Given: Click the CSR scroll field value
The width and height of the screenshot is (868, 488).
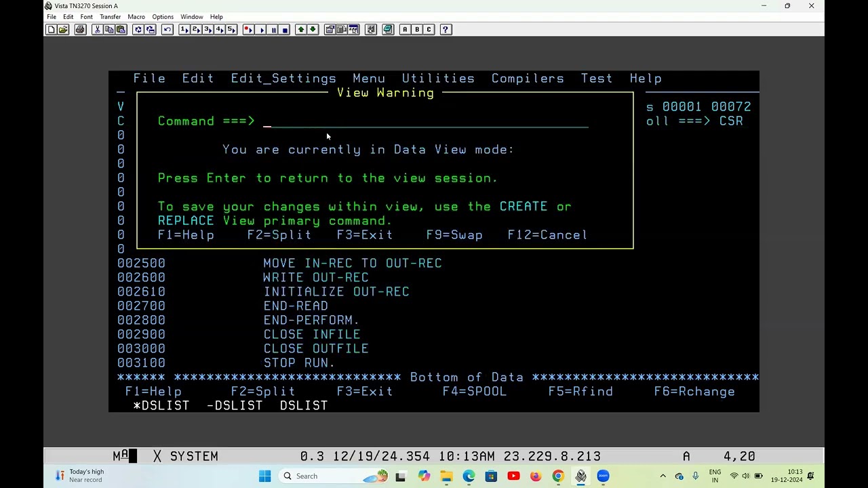Looking at the screenshot, I should 731,121.
